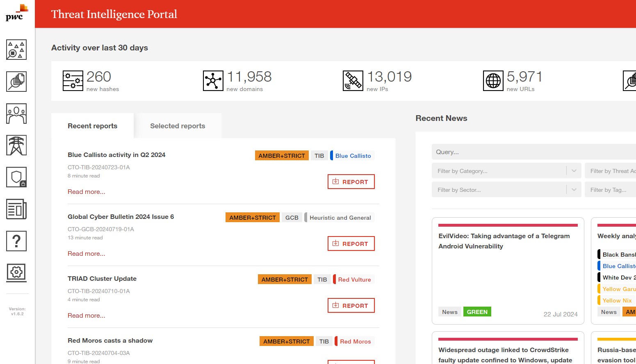This screenshot has height=364, width=636.
Task: Open the EvilVideo Telegram Android news card
Action: pos(508,271)
